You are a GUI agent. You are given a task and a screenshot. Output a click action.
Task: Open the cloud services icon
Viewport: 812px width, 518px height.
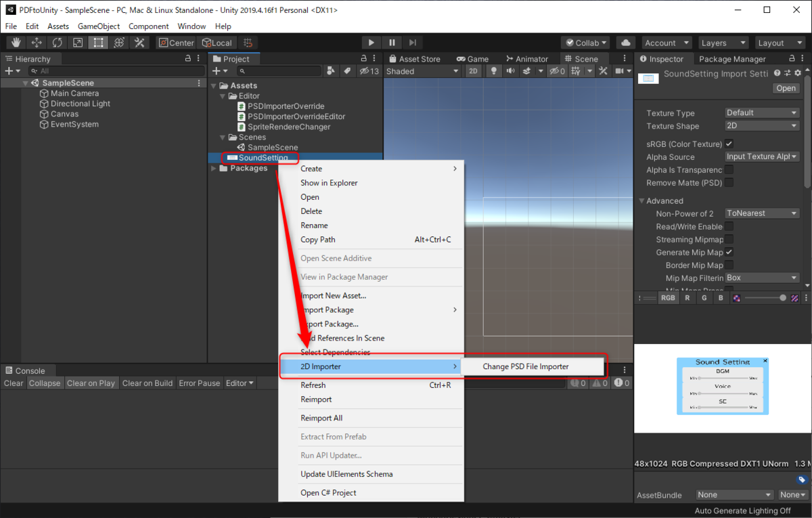tap(626, 43)
